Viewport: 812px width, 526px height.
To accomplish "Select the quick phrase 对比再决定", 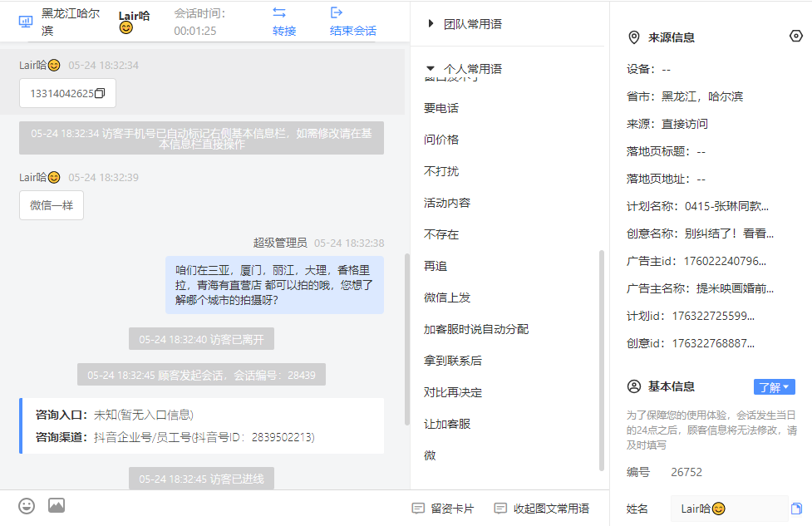I will 453,392.
